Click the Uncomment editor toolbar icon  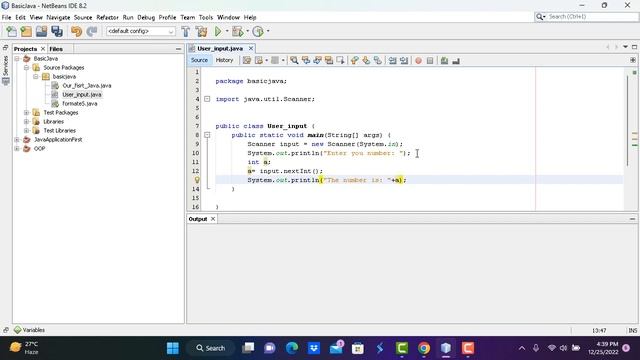(x=456, y=60)
